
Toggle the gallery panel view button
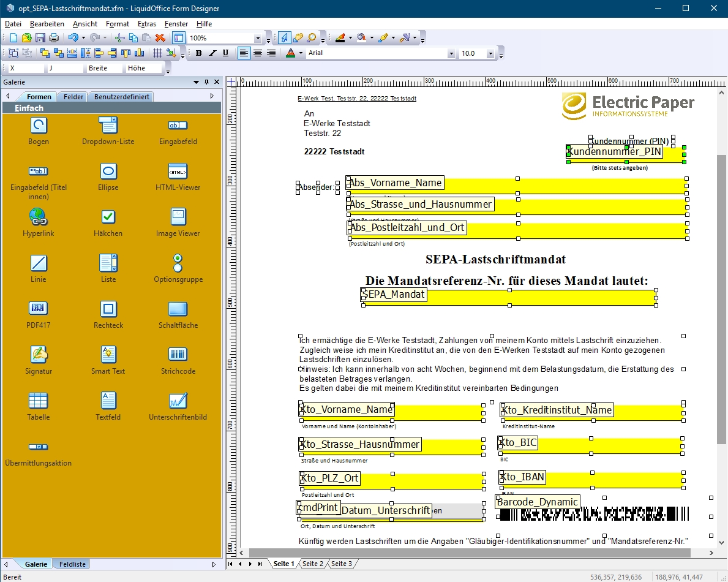[179, 38]
